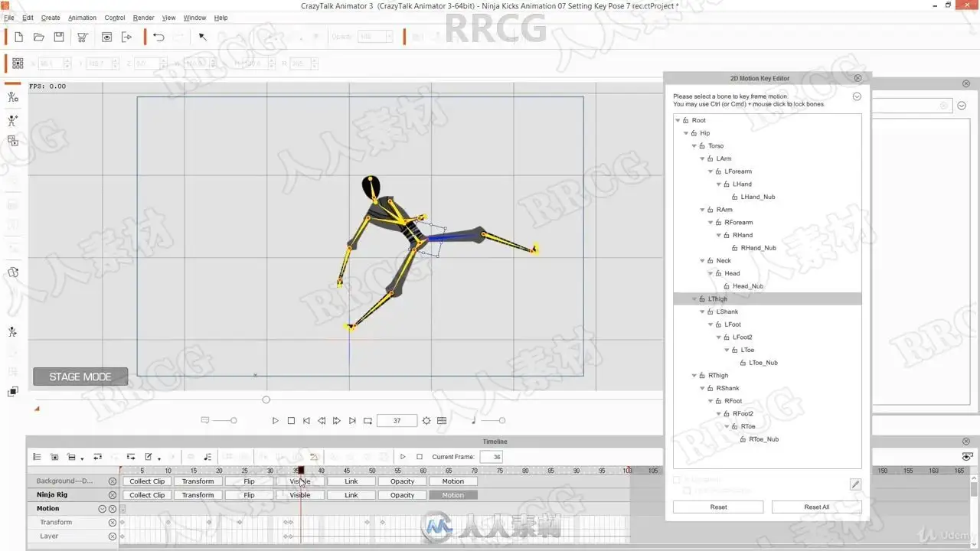Click the Ninja Rig Collect Clip button
This screenshot has width=980, height=551.
pyautogui.click(x=146, y=495)
